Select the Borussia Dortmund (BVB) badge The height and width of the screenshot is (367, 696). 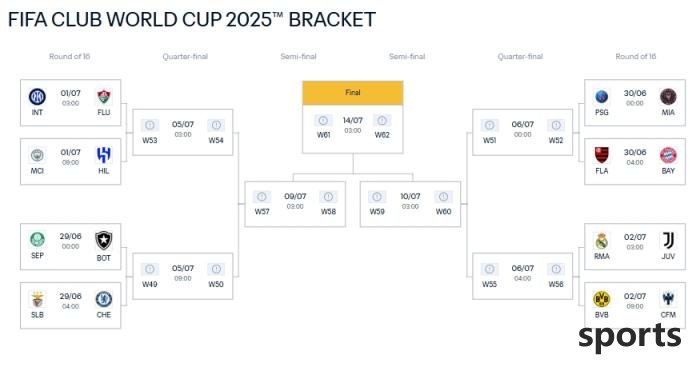point(601,300)
